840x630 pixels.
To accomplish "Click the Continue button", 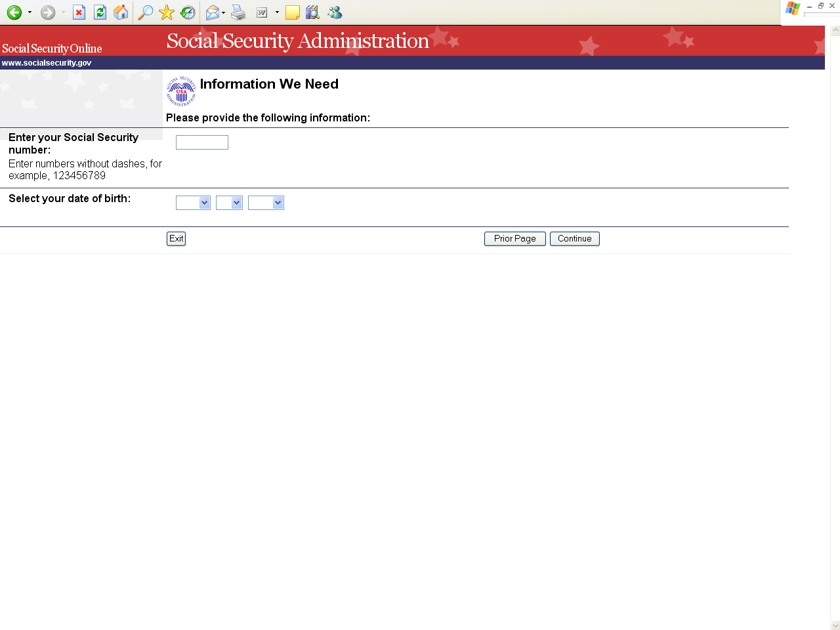I will (575, 239).
